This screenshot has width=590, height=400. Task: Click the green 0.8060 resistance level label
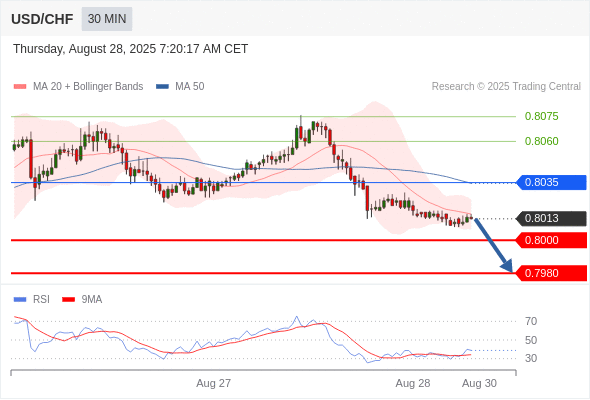click(x=541, y=141)
